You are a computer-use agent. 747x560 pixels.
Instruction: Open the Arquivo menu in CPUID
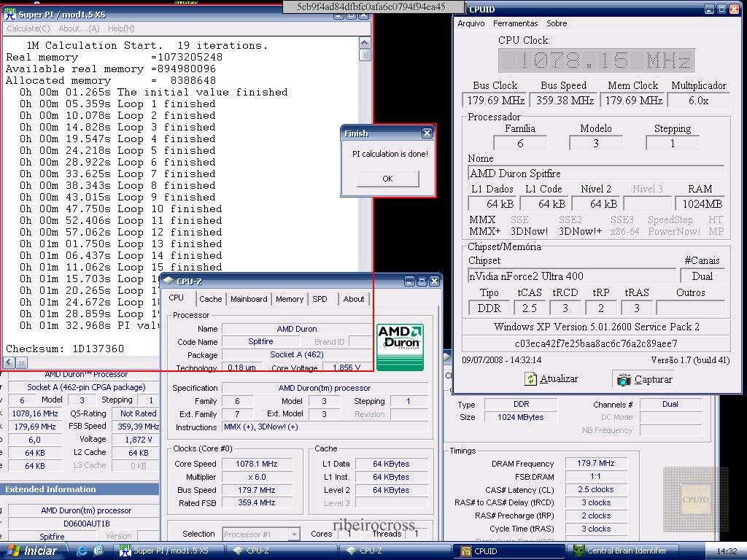[471, 23]
